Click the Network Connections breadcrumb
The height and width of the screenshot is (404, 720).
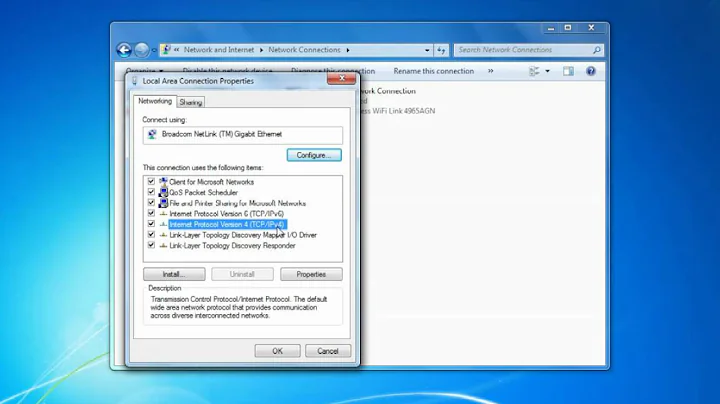coord(304,50)
